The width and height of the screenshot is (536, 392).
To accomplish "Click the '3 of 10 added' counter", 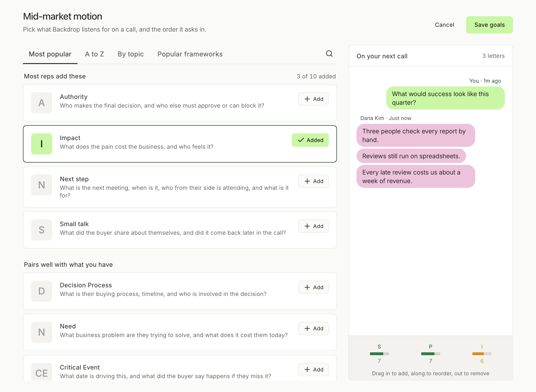I will point(316,76).
